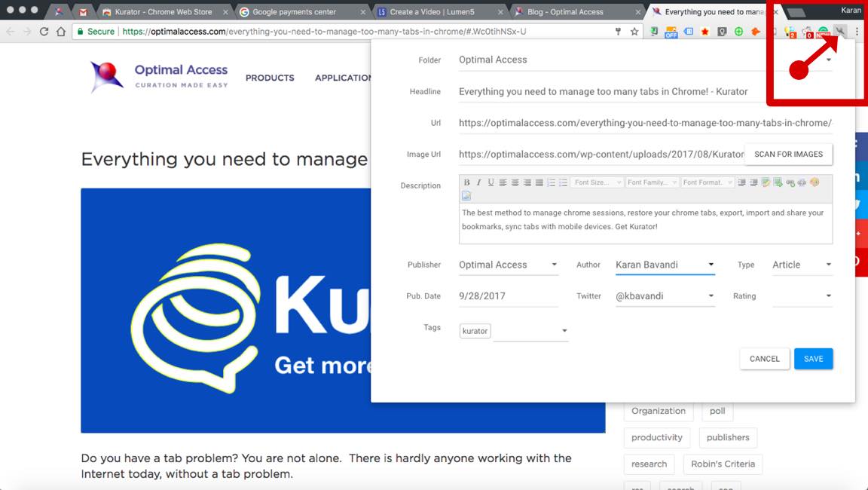Image resolution: width=868 pixels, height=490 pixels.
Task: Click the green circle extension icon
Action: coord(738,32)
